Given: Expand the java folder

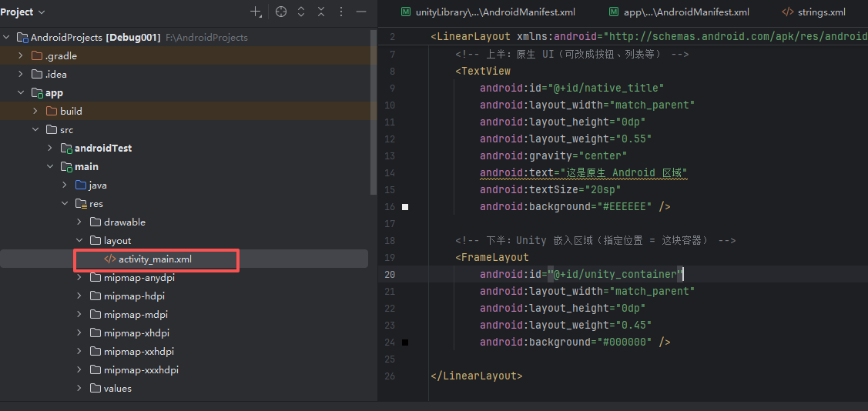Looking at the screenshot, I should pos(65,185).
